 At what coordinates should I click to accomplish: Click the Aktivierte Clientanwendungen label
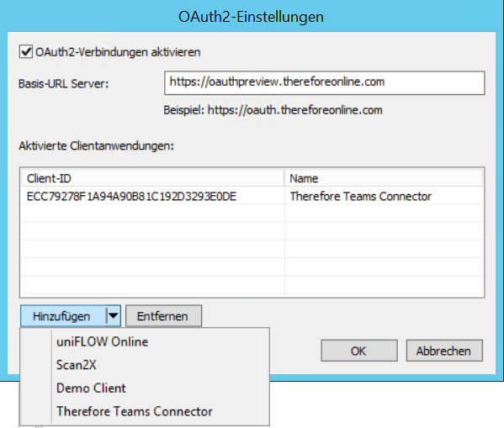click(x=97, y=145)
